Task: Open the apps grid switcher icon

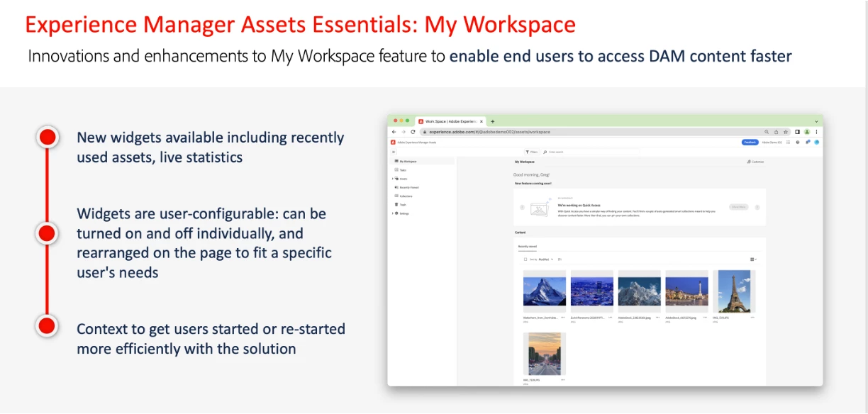Action: (x=789, y=142)
